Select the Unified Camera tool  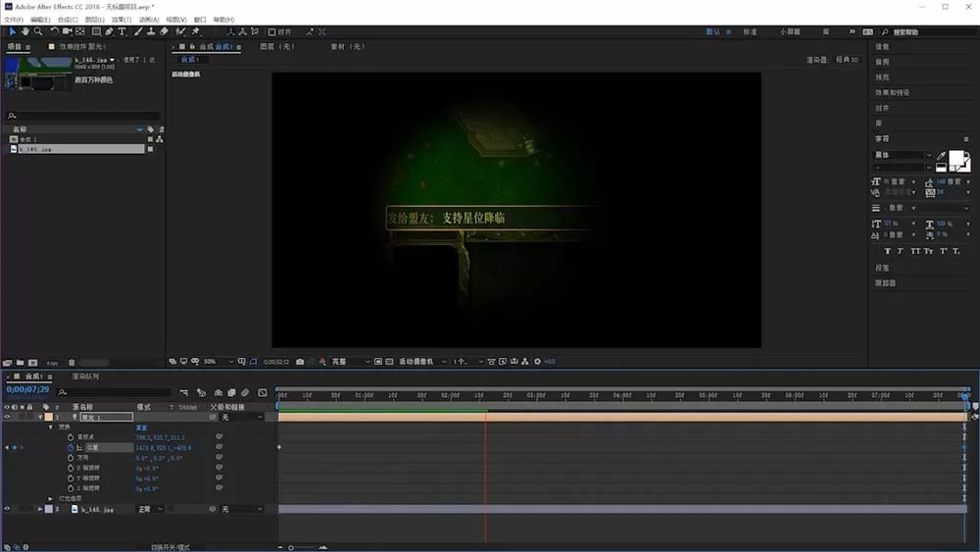(x=67, y=31)
